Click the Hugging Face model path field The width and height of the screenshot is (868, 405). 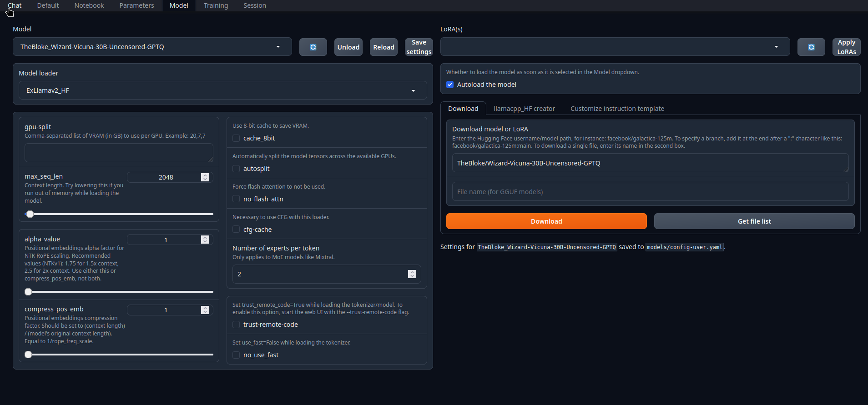click(x=651, y=163)
